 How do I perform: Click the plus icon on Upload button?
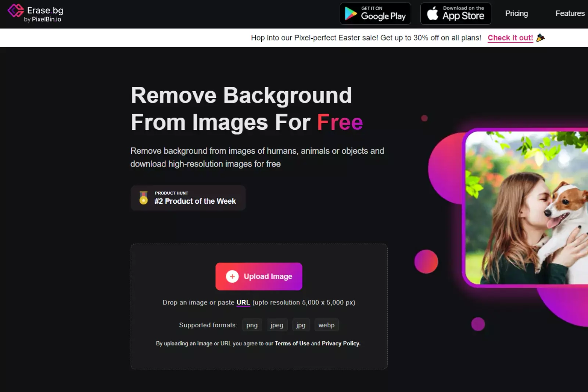232,277
